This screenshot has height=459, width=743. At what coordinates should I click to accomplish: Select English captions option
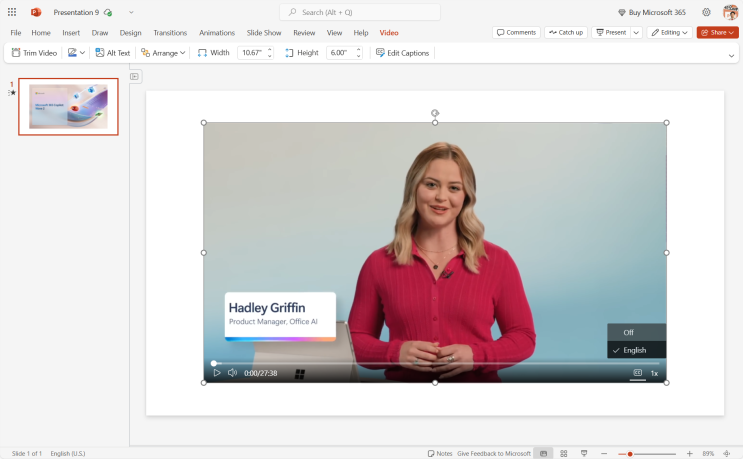634,350
